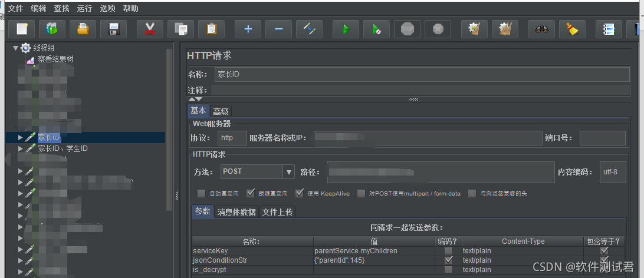Save the test plan with the floppy disk icon

coord(113,29)
